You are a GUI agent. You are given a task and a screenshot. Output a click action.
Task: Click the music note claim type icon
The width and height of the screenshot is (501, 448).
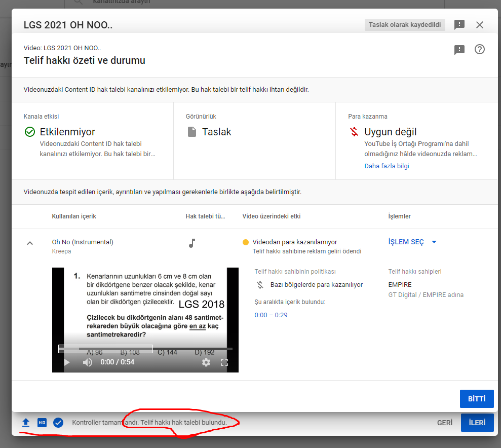tap(191, 243)
